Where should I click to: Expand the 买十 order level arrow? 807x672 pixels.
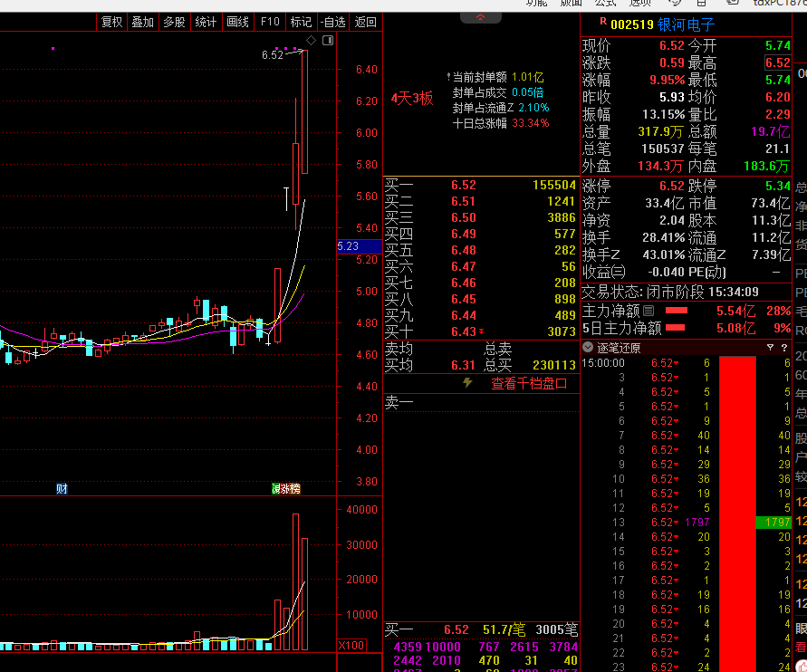coord(482,332)
